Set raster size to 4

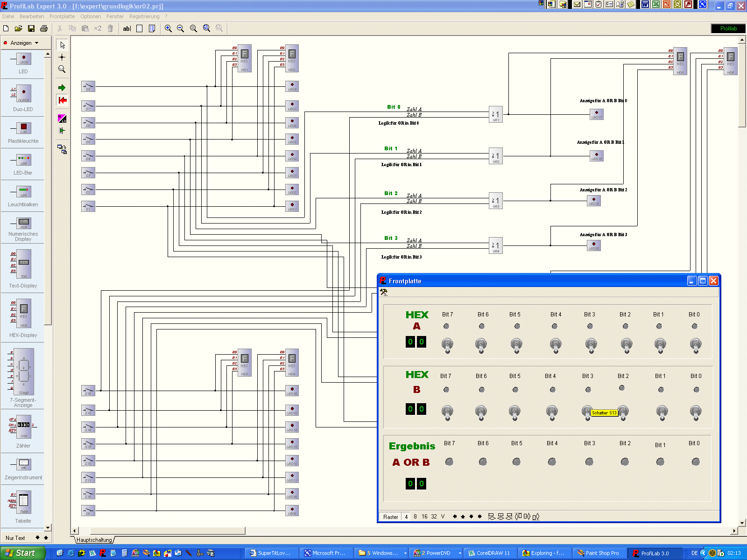(x=406, y=517)
